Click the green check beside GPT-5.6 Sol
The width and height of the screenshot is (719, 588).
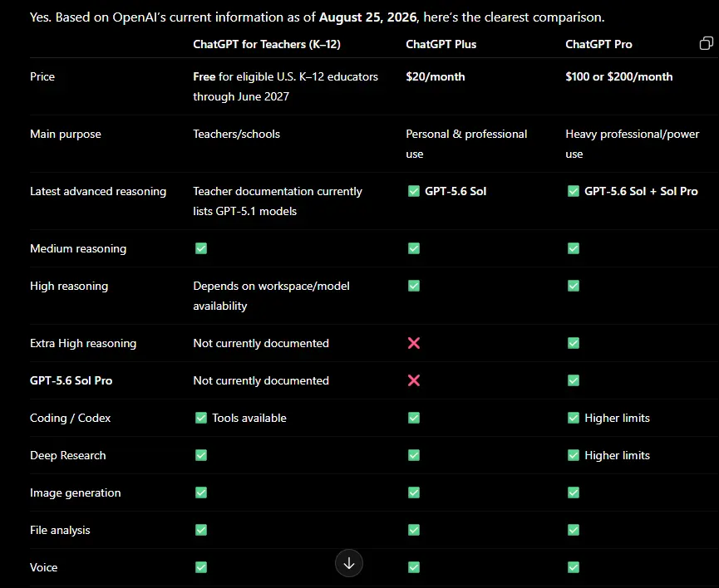[414, 191]
